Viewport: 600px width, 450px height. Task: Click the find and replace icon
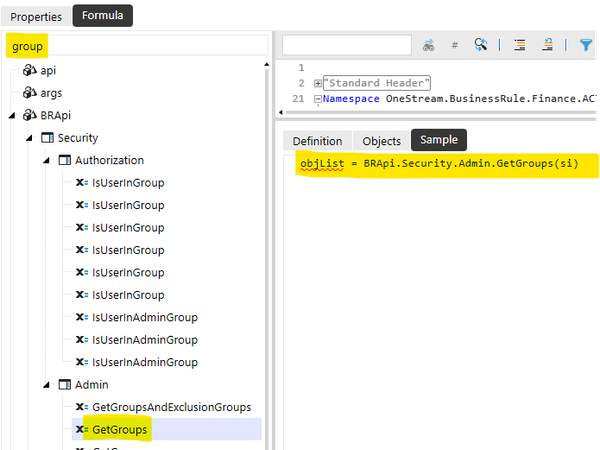click(481, 45)
